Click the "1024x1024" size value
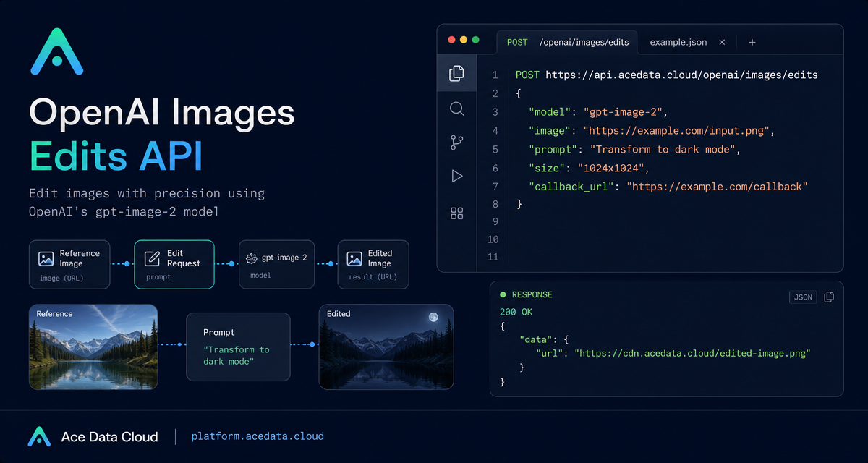Image resolution: width=868 pixels, height=463 pixels. click(611, 168)
